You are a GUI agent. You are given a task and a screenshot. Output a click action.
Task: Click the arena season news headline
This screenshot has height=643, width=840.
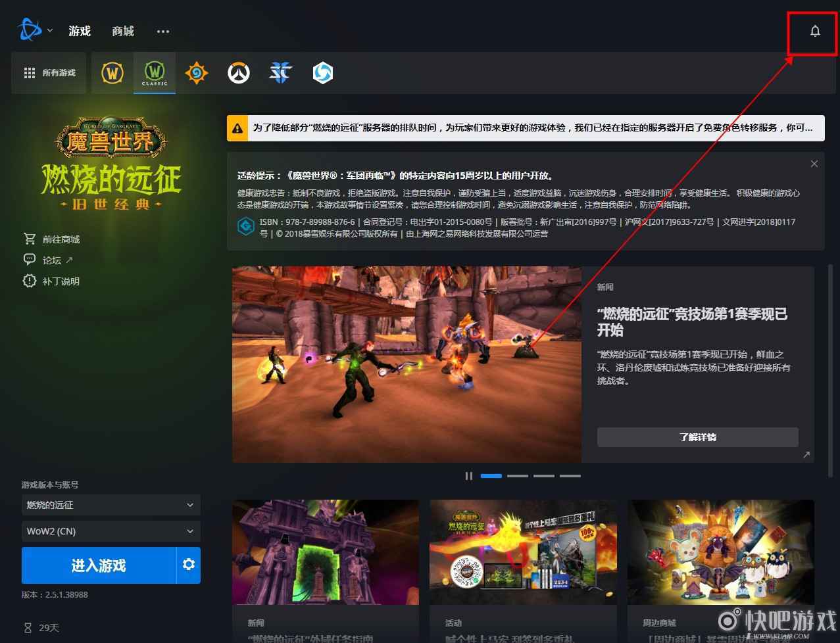click(x=692, y=321)
